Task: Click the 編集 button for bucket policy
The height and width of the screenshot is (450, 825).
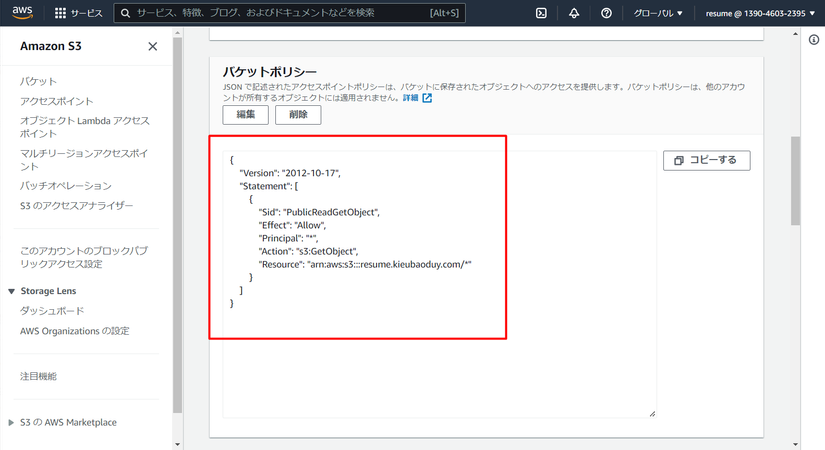Action: click(x=245, y=115)
